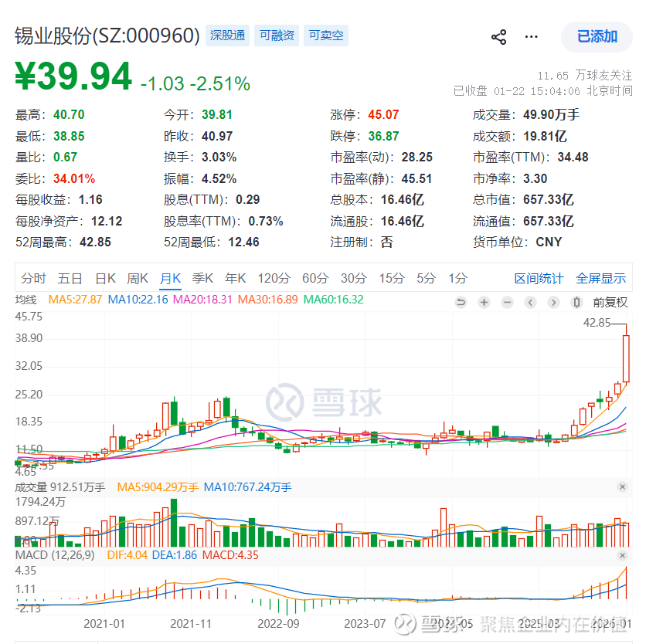Select the 年K chart tab
646x644 pixels.
tap(235, 278)
